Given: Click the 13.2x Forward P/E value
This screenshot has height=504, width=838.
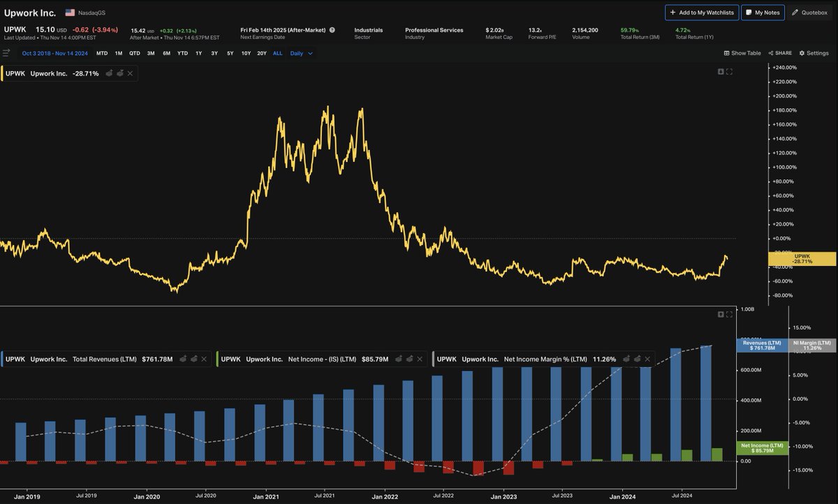Looking at the screenshot, I should click(536, 30).
